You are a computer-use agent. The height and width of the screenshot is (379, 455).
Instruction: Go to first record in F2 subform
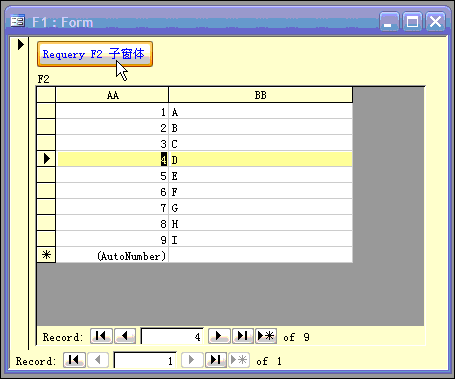point(101,336)
